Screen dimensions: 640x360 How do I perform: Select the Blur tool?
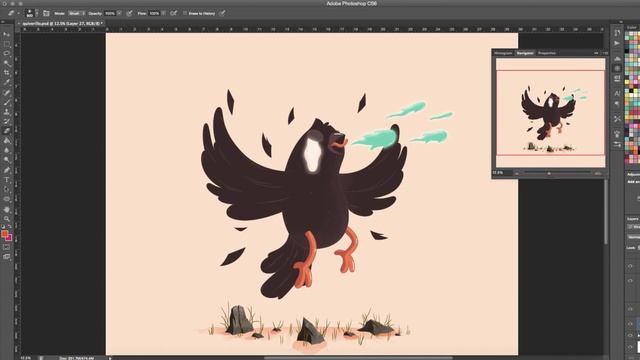[x=7, y=150]
